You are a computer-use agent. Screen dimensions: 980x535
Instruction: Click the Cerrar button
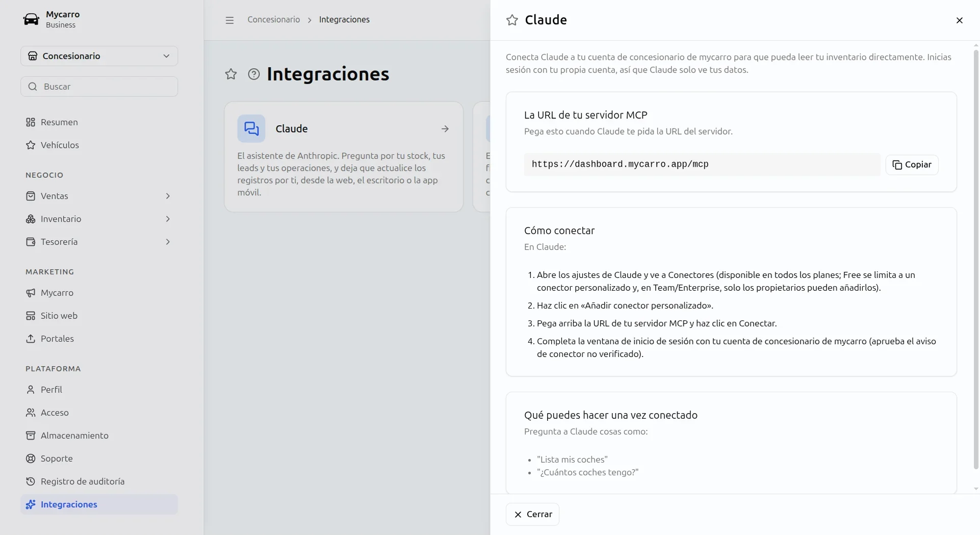click(x=532, y=515)
